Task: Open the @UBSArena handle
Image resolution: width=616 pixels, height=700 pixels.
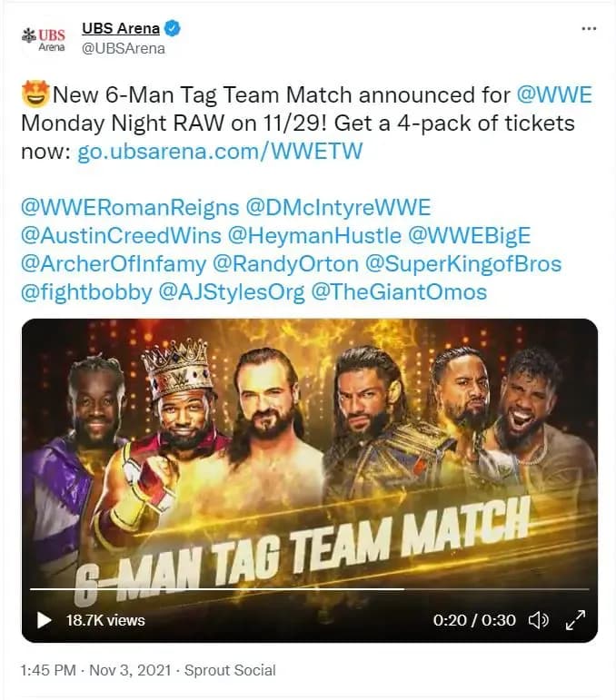Action: tap(124, 48)
